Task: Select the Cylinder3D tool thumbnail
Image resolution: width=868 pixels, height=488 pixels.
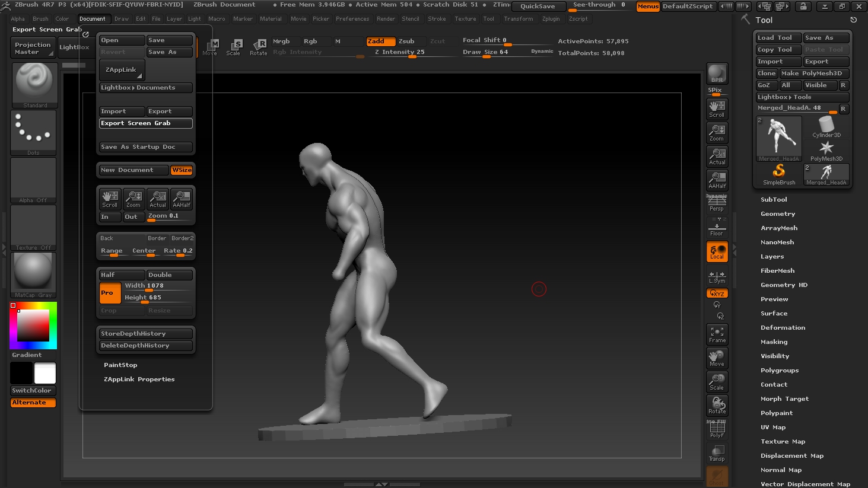Action: pyautogui.click(x=826, y=127)
